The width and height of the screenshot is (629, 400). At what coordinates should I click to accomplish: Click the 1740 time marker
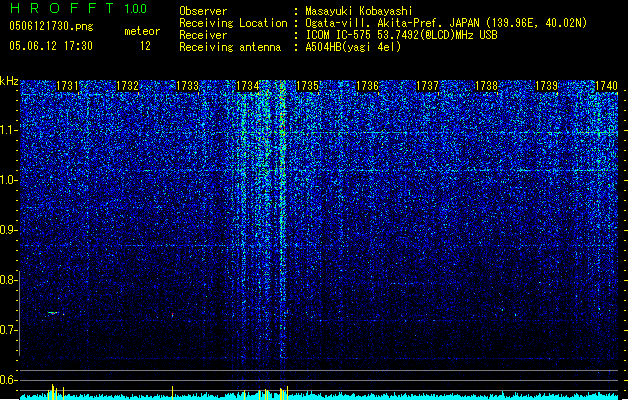606,86
